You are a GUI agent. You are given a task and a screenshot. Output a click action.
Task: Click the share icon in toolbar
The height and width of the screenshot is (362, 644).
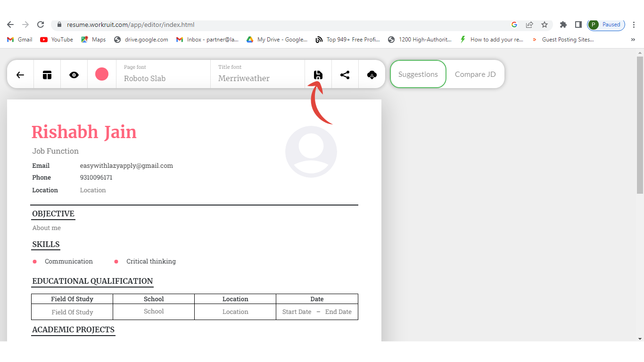point(345,74)
